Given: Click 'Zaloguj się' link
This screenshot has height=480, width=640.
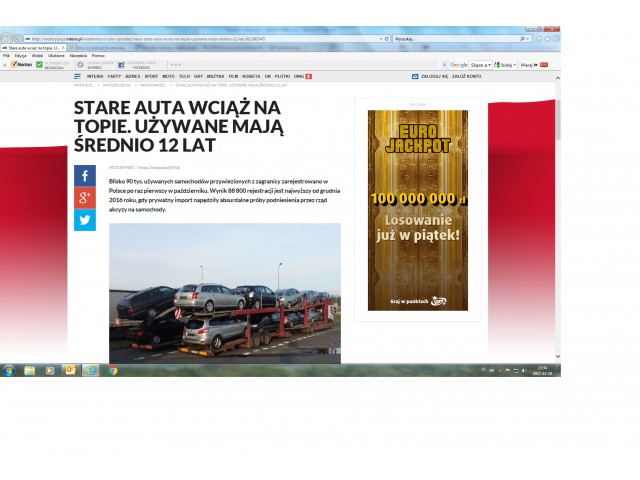Looking at the screenshot, I should (434, 76).
